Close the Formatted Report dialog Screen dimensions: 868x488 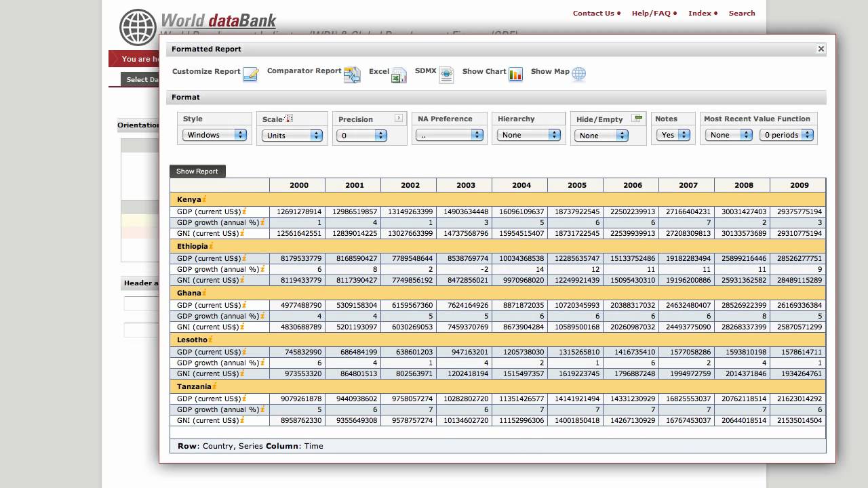821,49
